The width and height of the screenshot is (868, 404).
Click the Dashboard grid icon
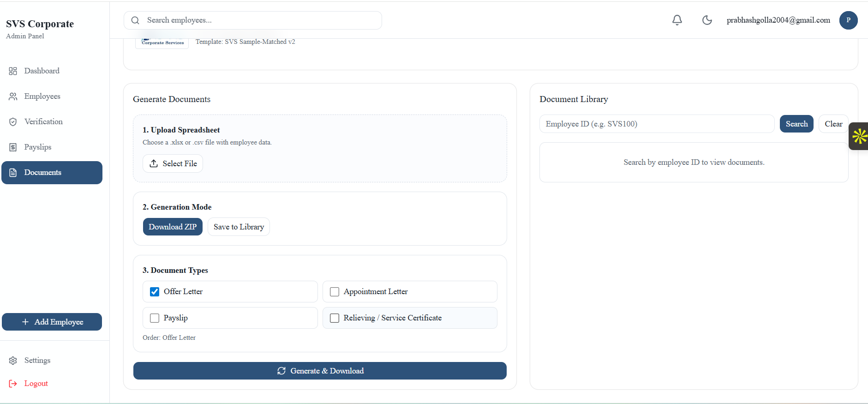coord(13,71)
